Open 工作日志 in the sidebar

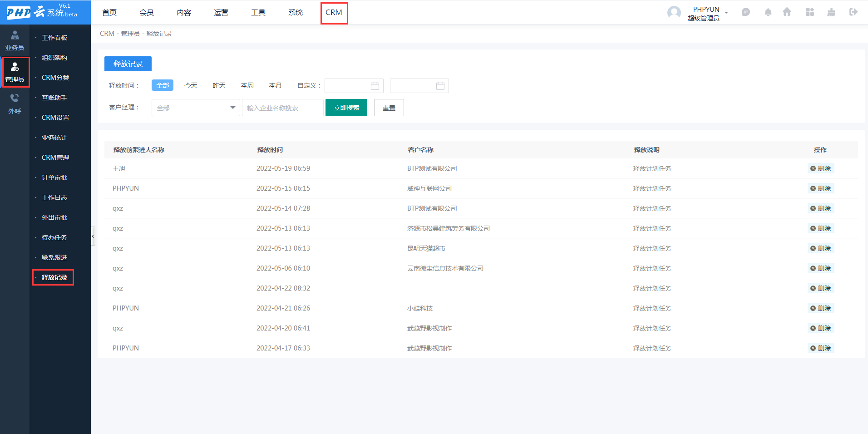coord(54,197)
